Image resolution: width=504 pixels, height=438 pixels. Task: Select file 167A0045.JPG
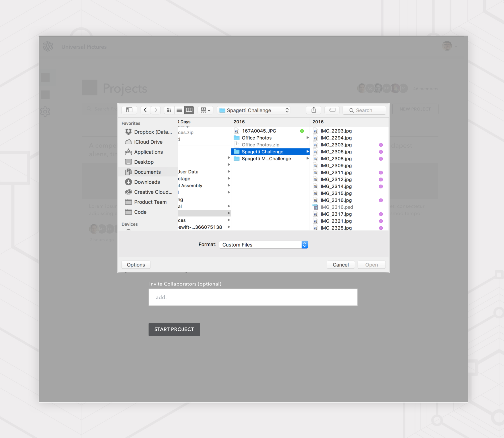270,131
